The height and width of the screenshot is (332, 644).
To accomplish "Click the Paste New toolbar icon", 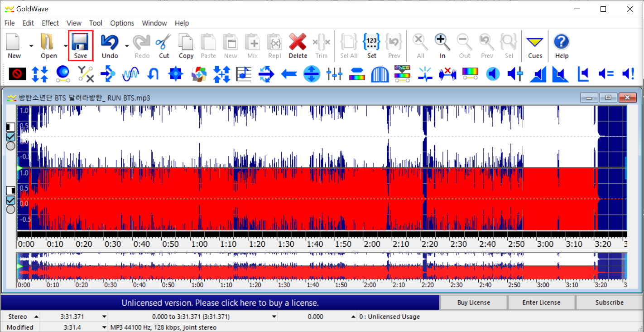I will [x=231, y=45].
